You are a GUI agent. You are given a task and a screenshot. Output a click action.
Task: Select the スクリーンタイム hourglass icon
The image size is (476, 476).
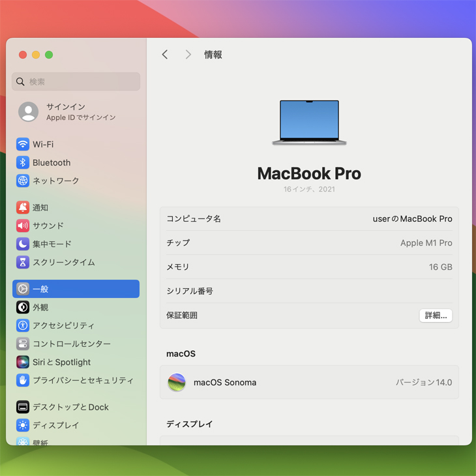(x=23, y=262)
